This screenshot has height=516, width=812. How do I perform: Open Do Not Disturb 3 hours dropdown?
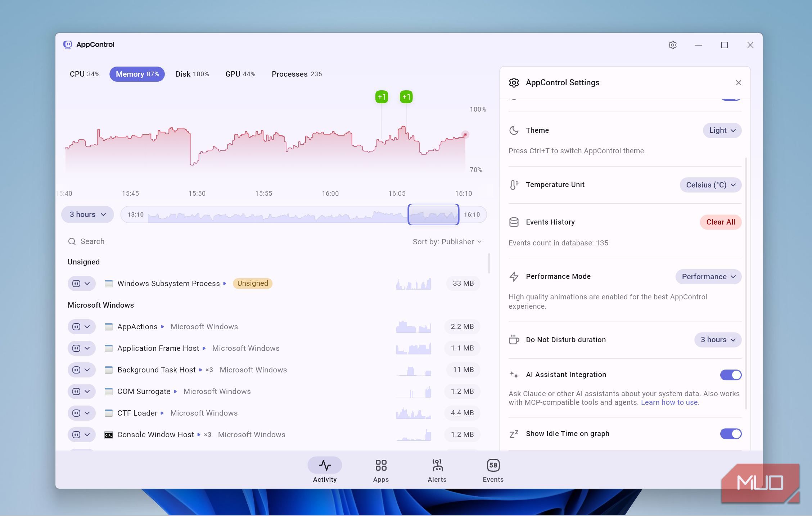718,340
